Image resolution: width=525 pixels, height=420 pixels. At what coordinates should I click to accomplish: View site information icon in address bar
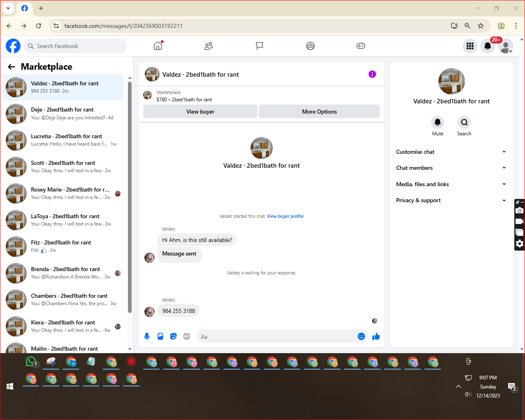click(56, 26)
